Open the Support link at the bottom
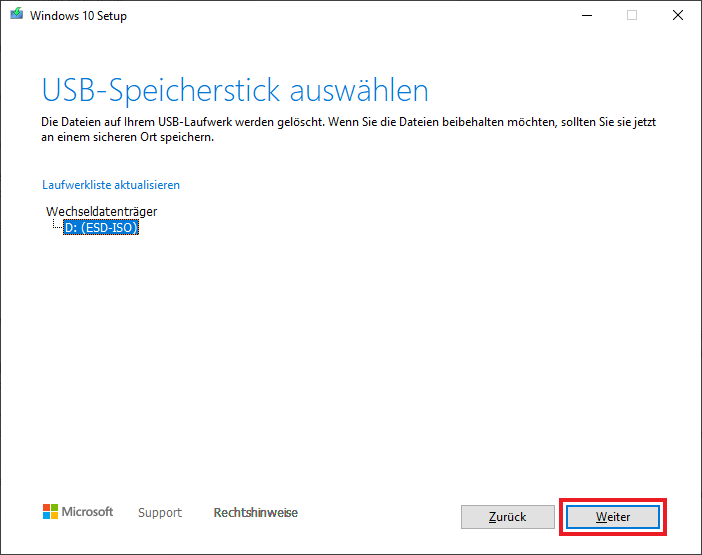 coord(160,512)
